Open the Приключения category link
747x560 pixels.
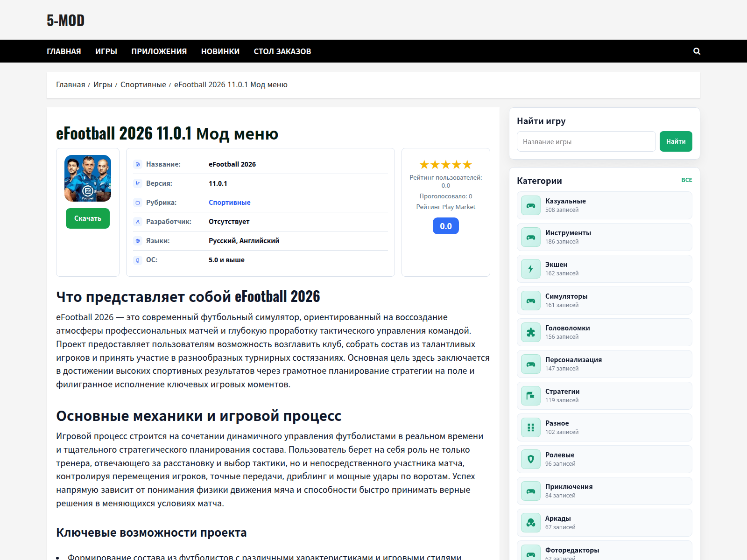pyautogui.click(x=605, y=491)
